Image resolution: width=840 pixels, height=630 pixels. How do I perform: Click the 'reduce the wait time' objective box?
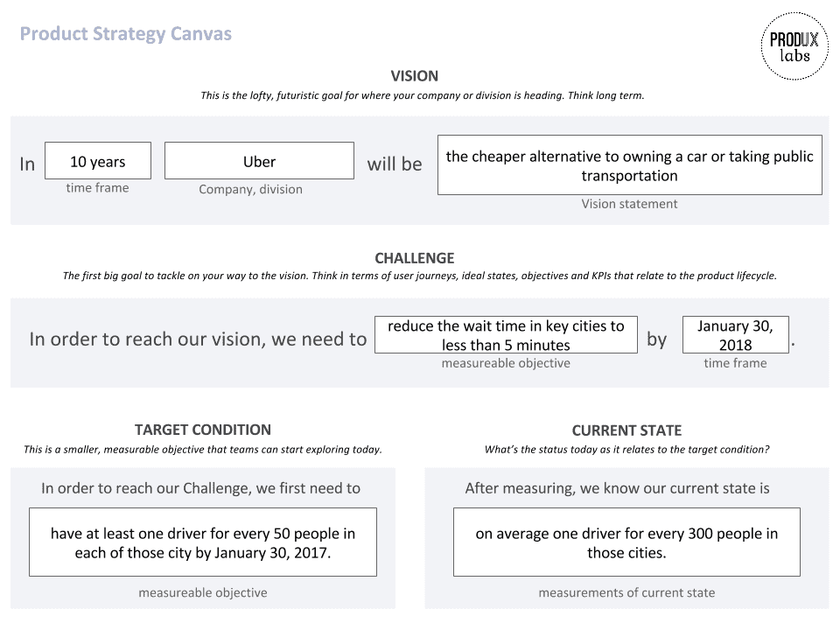pos(506,335)
